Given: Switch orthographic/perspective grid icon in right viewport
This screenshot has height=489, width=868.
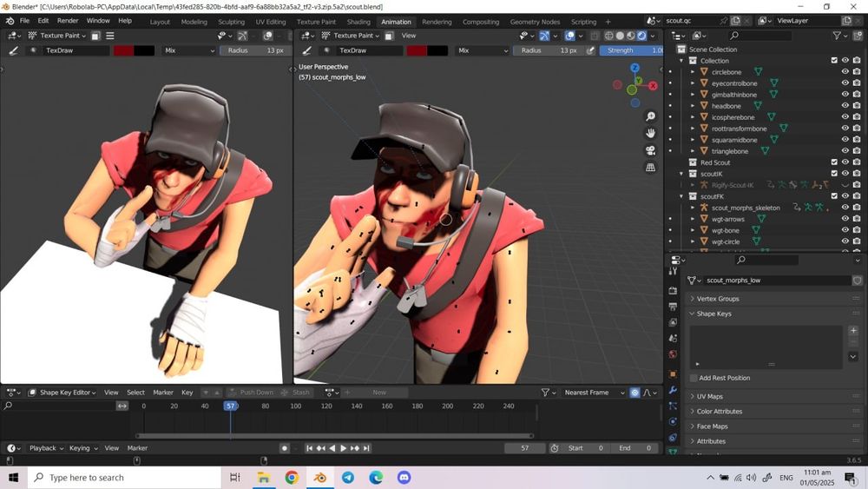Looking at the screenshot, I should pyautogui.click(x=650, y=168).
